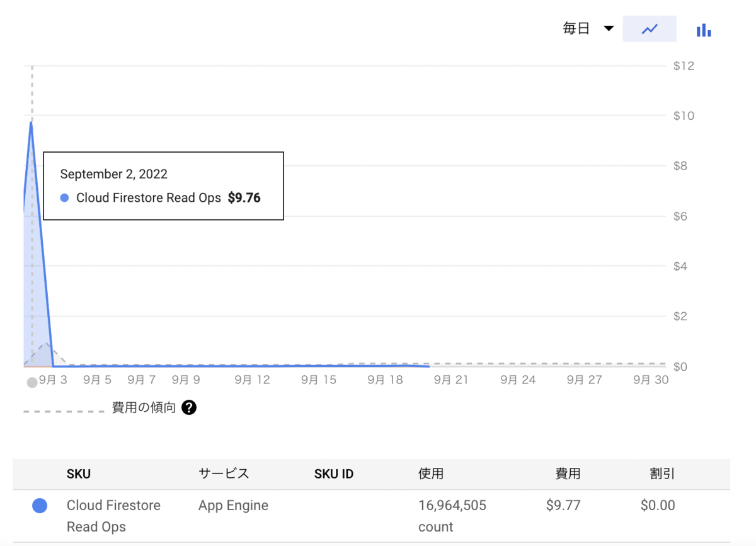Click the help icon next to 費用の傾向
Viewport: 756px width, 546px height.
[x=189, y=407]
